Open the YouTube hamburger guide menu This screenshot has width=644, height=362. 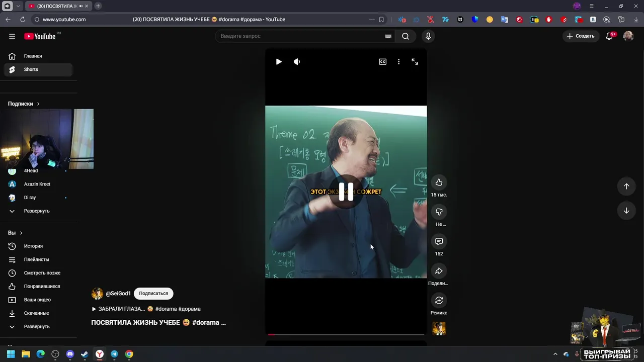(12, 36)
